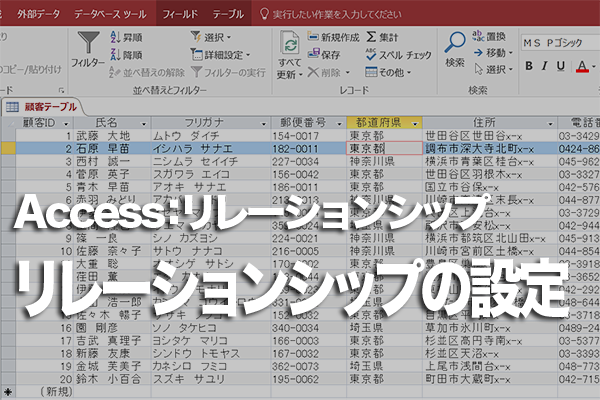Toggle Italic formatting

click(x=545, y=66)
